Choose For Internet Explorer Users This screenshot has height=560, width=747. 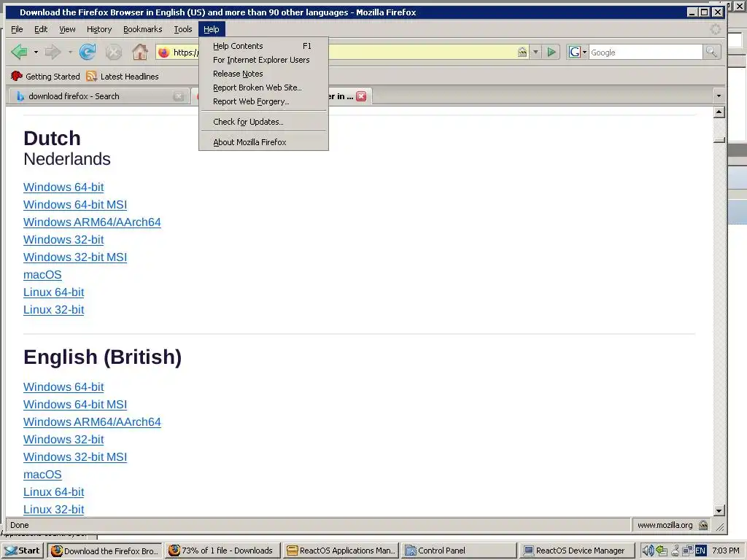263,60
